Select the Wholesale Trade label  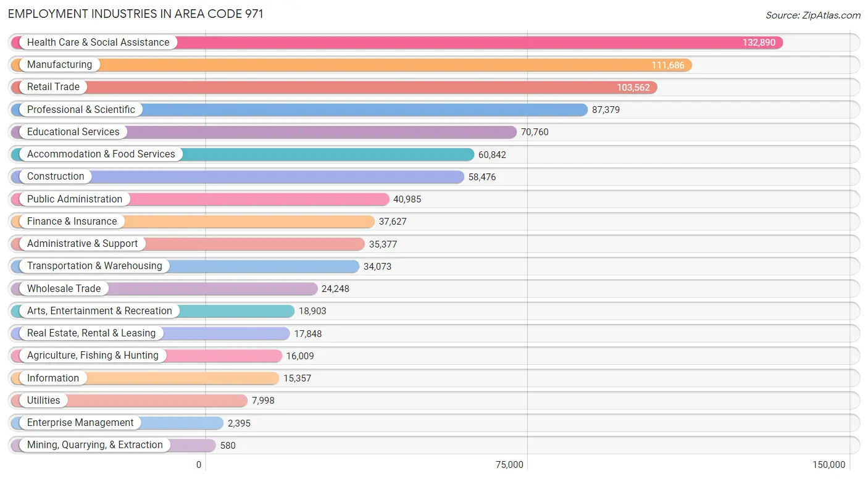(64, 288)
